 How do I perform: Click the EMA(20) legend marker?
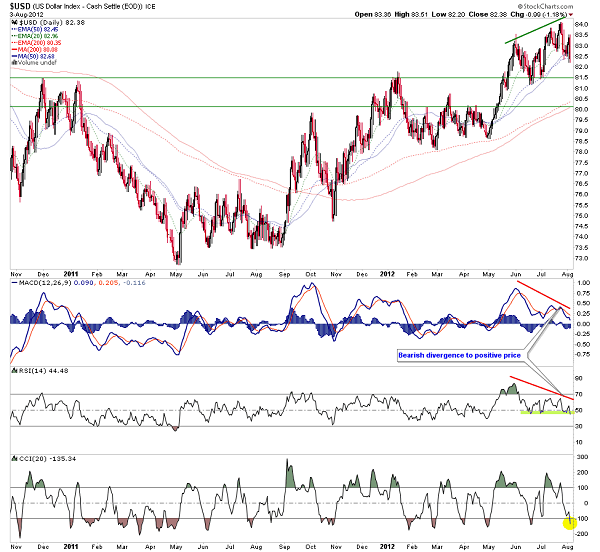click(12, 37)
